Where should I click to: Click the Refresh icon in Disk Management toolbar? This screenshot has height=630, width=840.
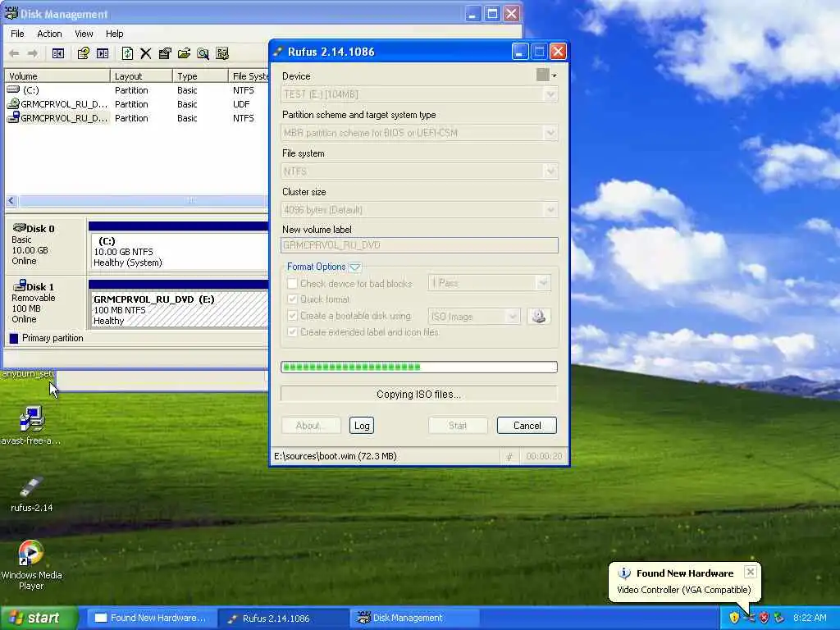click(127, 53)
